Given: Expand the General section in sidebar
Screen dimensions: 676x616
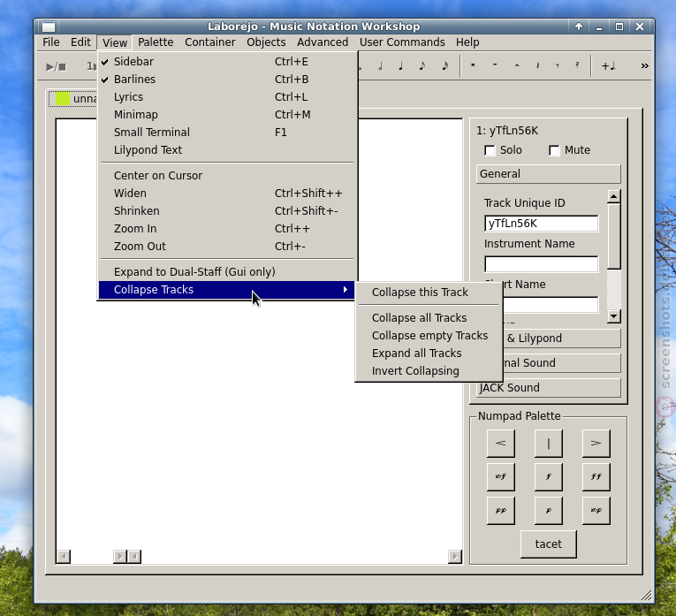Looking at the screenshot, I should 549,174.
